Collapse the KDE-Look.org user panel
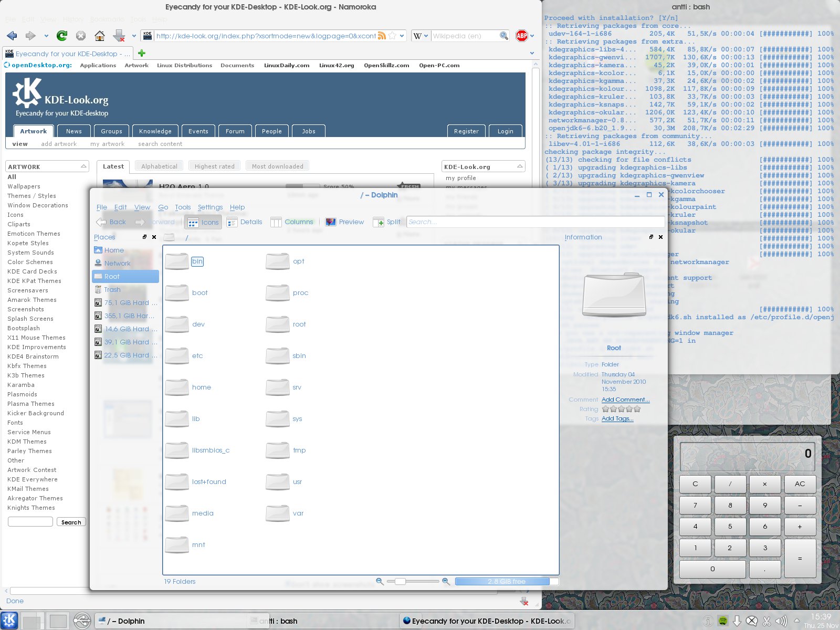840x630 pixels. click(x=520, y=166)
